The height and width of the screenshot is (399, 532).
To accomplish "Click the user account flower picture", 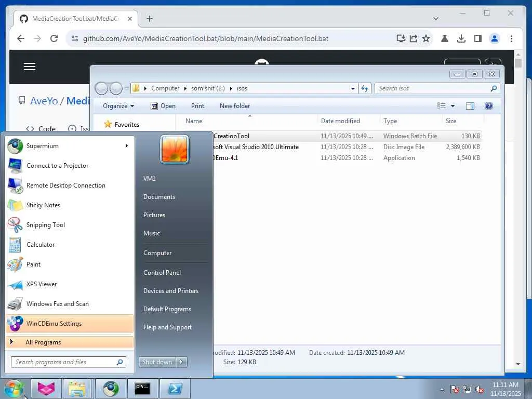I will pos(175,149).
